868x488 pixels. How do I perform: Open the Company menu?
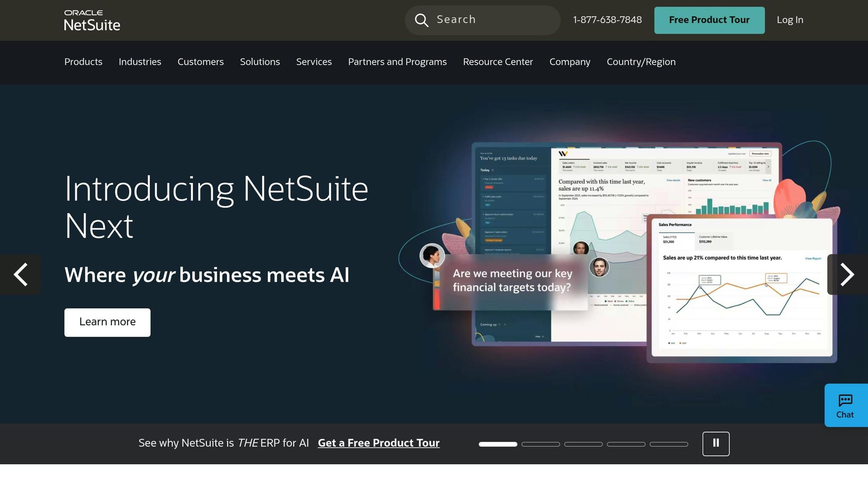[x=570, y=62]
